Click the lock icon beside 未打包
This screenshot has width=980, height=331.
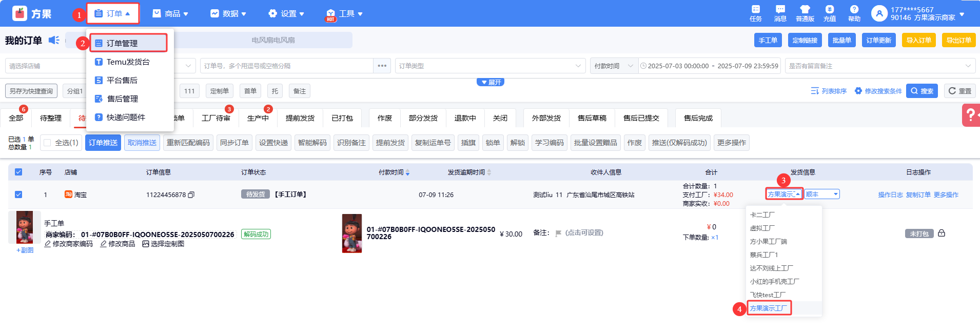[x=942, y=233]
